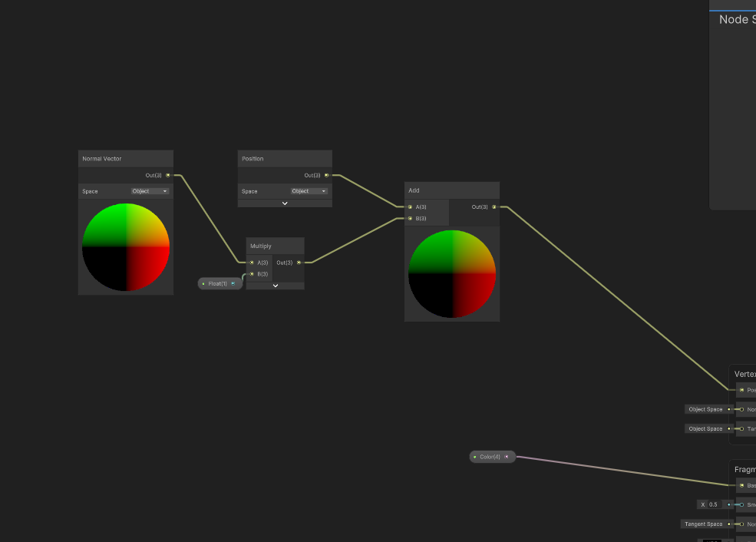Click Object Space label for Vertex Normal
The image size is (756, 542).
[705, 409]
